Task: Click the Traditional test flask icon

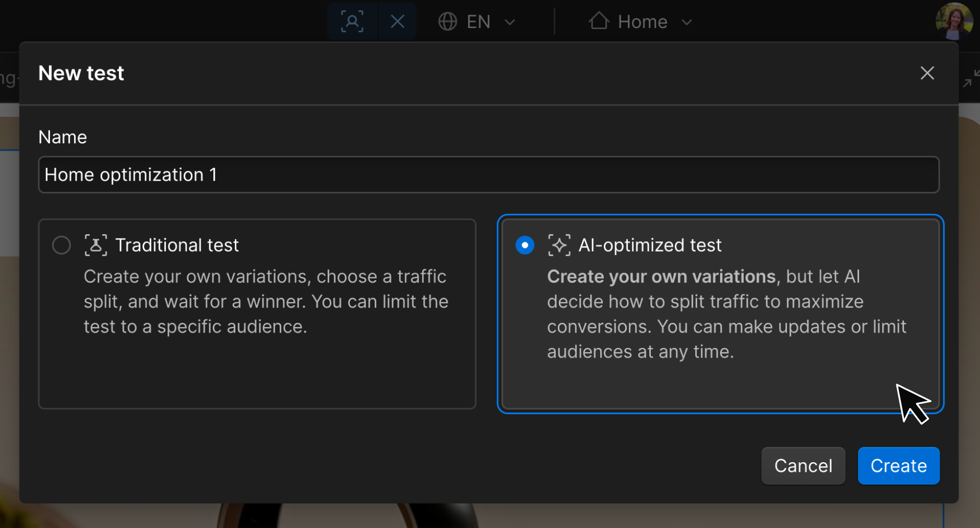Action: pyautogui.click(x=95, y=245)
